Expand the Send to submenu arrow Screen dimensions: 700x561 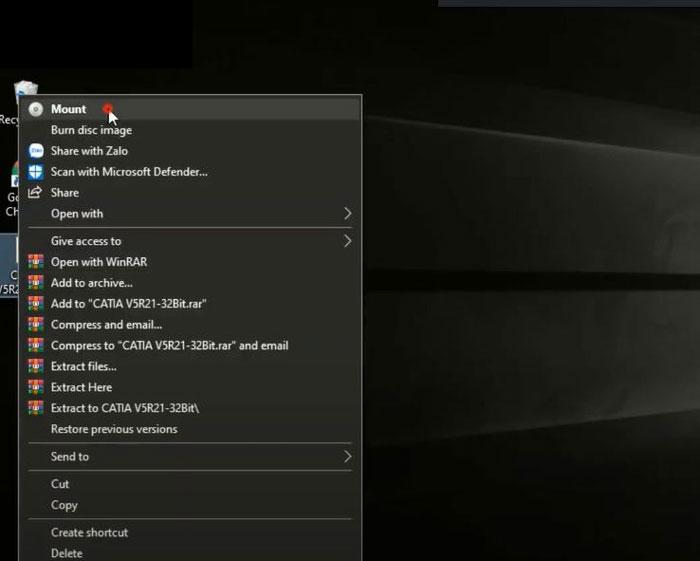tap(347, 457)
